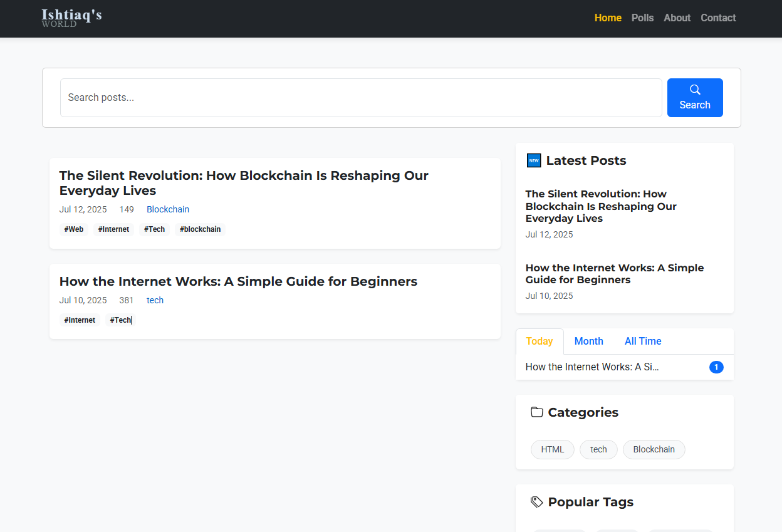Open the How the Internet Works post in main list

tap(238, 281)
